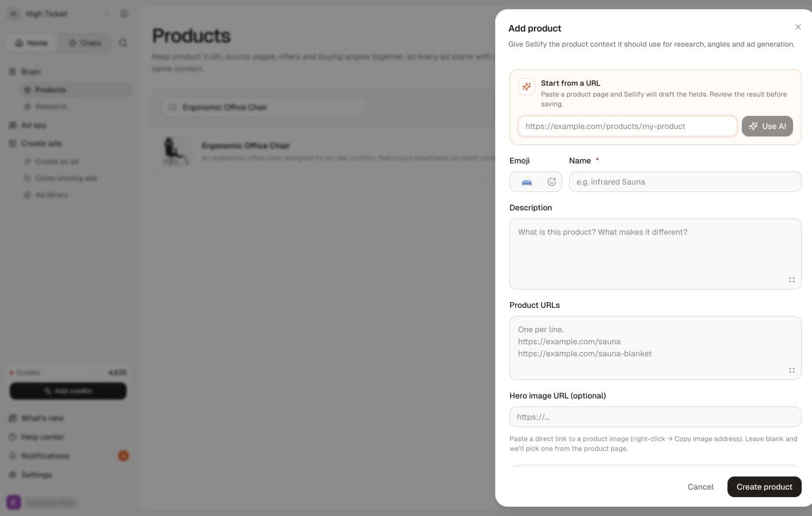Click the orange Notifications badge
812x516 pixels.
[x=123, y=456]
